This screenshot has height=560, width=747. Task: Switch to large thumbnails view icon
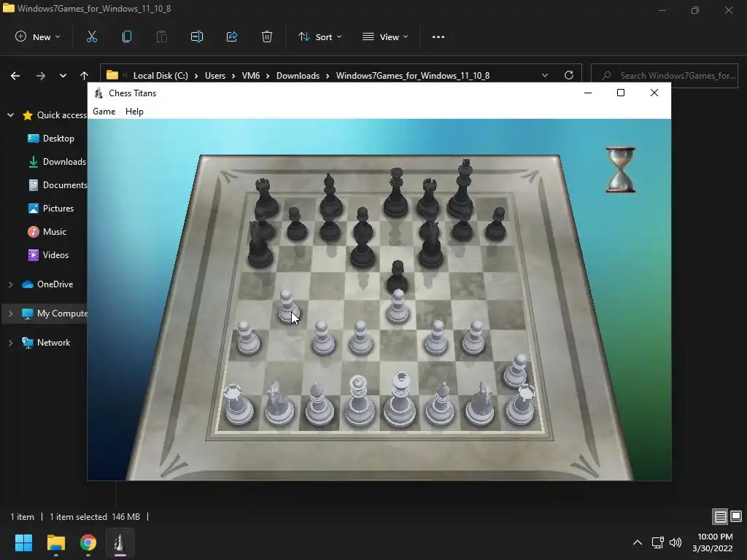click(736, 516)
